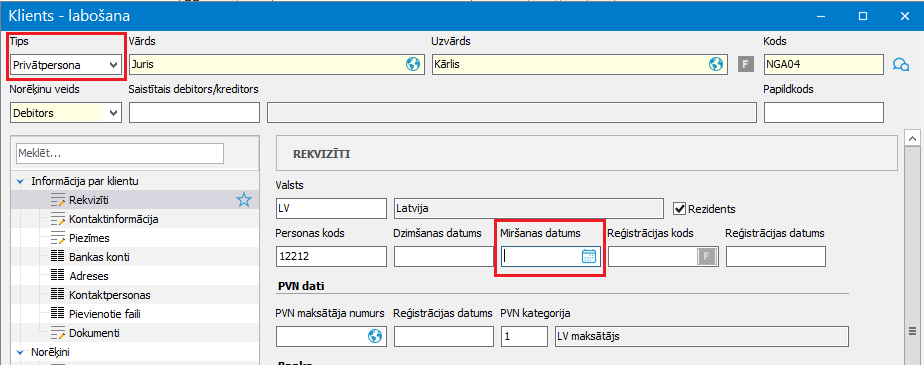Click the Valsts code field LV
The width and height of the screenshot is (924, 365).
(x=331, y=208)
